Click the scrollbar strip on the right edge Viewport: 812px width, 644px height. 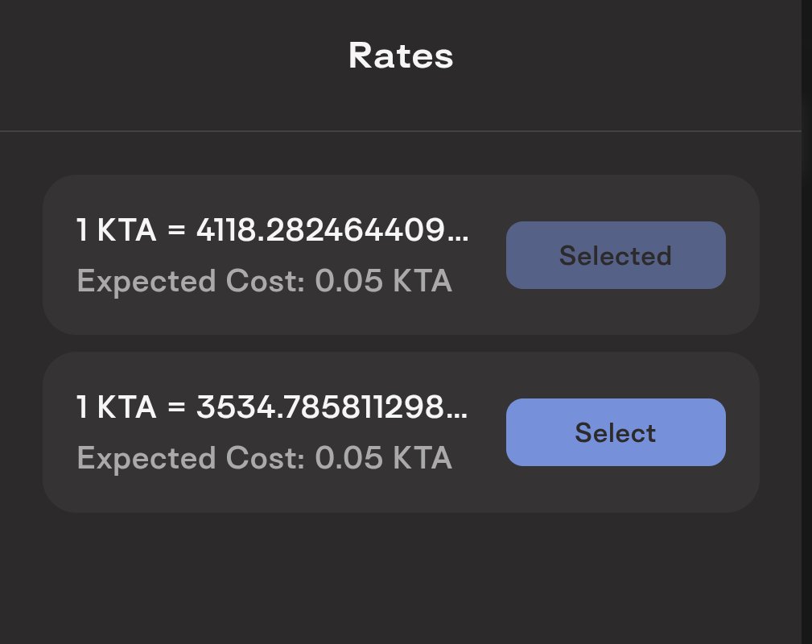point(807,322)
